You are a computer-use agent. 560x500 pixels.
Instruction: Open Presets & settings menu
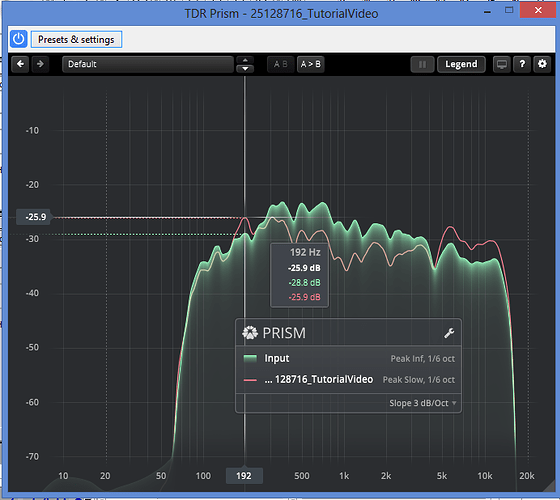(76, 39)
